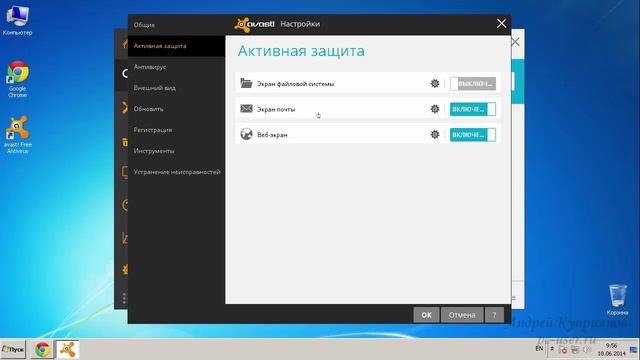Confirm settings with OK button
The width and height of the screenshot is (640, 360).
[426, 315]
